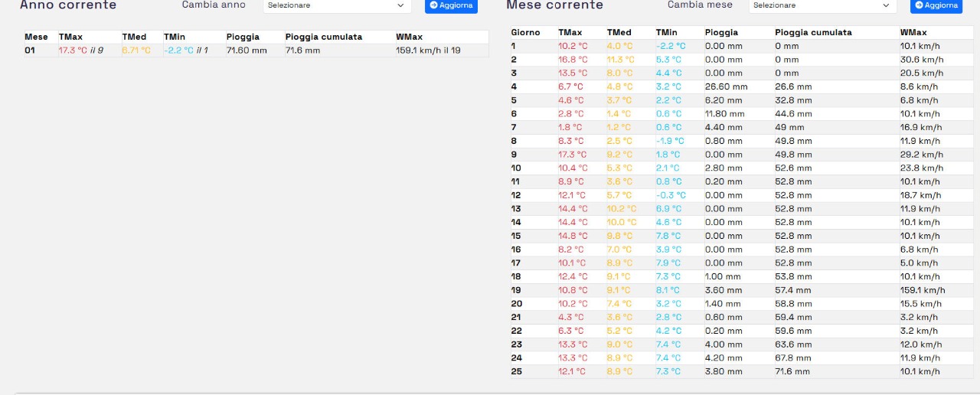Click the chevron arrow in the year selector
Screen dimensions: 980x395
click(400, 5)
